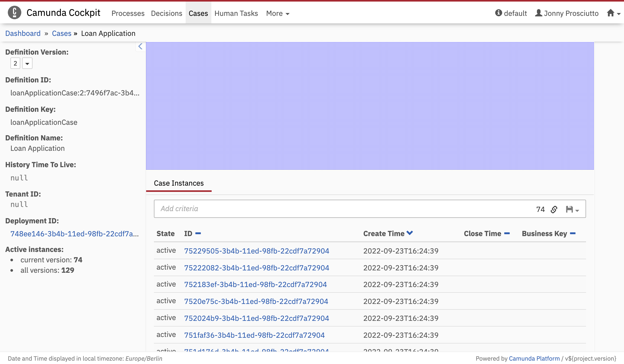Open case instance 75229505-3b4b-11ed
Screen dimensions: 624x364
pos(257,251)
